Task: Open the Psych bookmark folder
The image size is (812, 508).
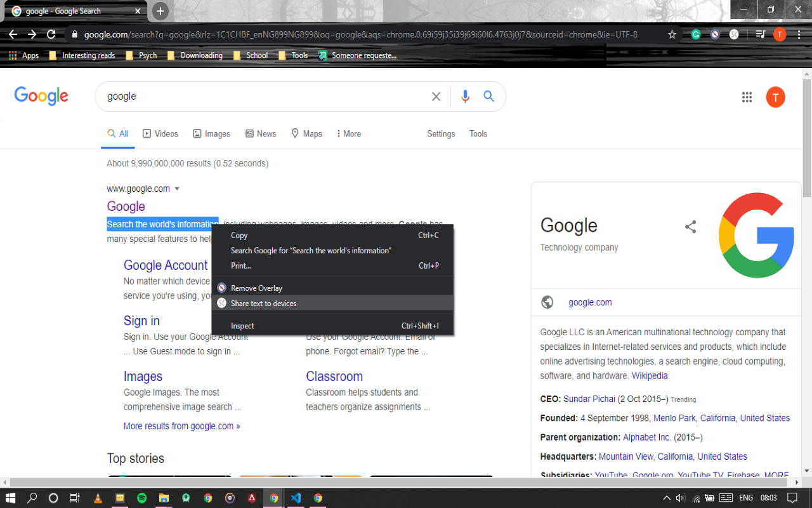Action: 141,55
